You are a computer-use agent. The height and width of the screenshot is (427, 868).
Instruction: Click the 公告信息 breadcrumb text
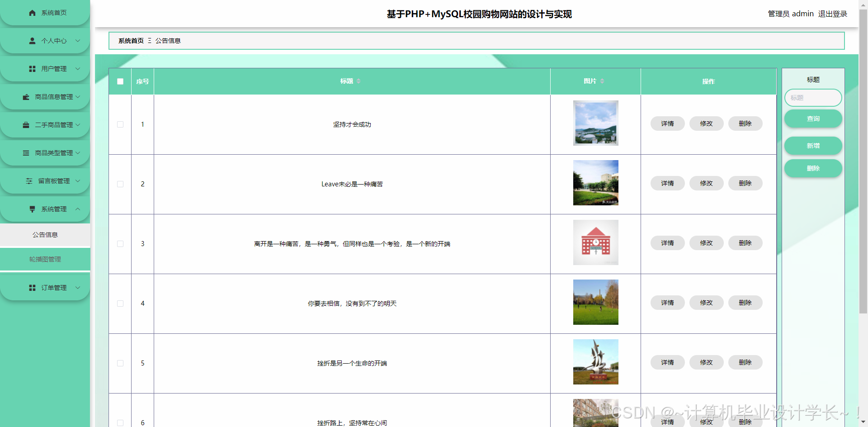[x=168, y=41]
